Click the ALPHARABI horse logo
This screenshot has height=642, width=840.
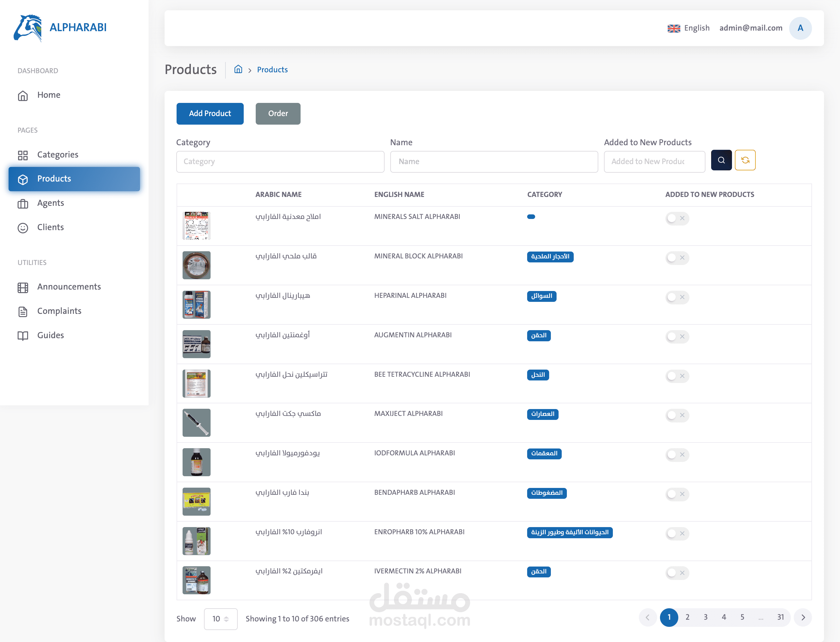coord(27,28)
